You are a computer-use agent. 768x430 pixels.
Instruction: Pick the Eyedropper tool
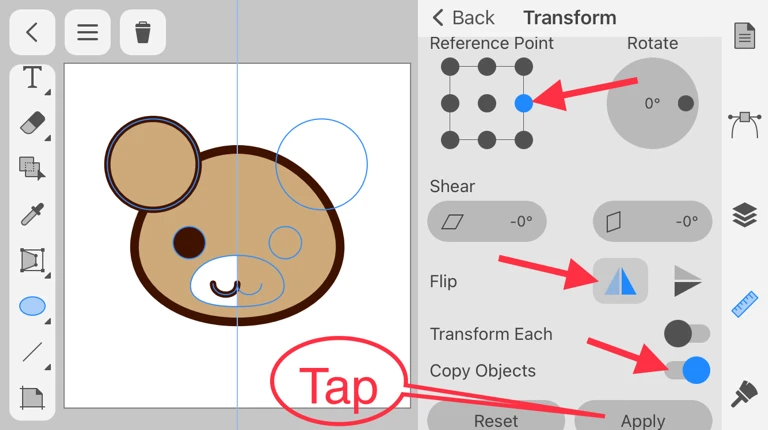(x=32, y=214)
